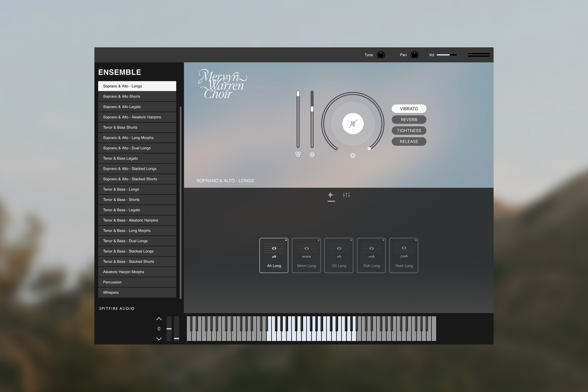Screen dimensions: 588x392
Task: Open the mixer sliders view icon
Action: click(x=346, y=195)
